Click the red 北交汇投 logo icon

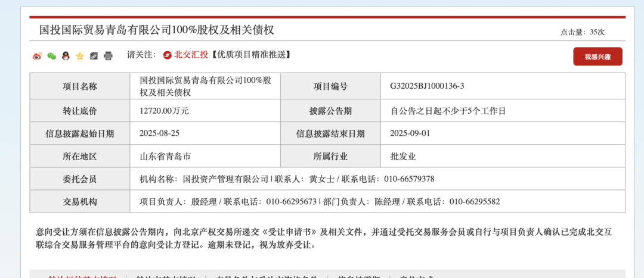pyautogui.click(x=167, y=55)
